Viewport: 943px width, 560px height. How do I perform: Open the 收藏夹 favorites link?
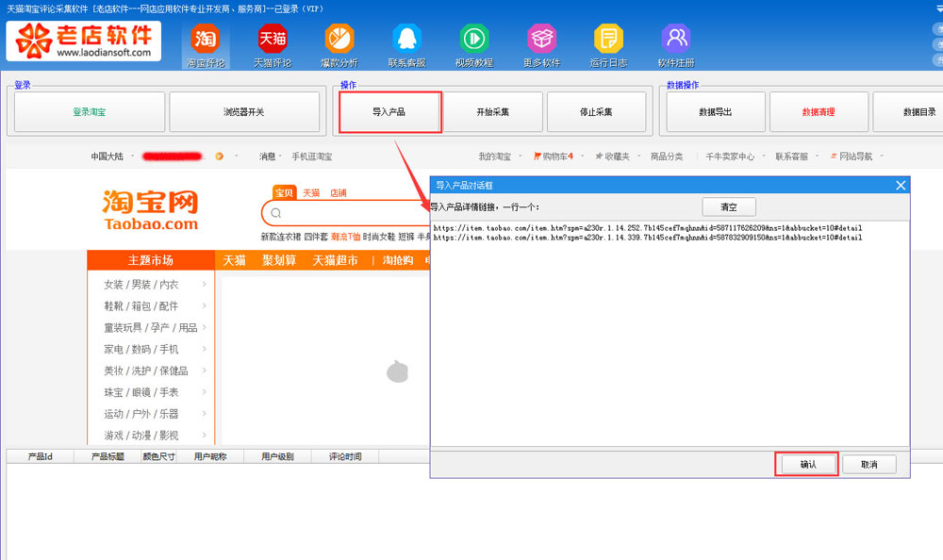coord(612,156)
